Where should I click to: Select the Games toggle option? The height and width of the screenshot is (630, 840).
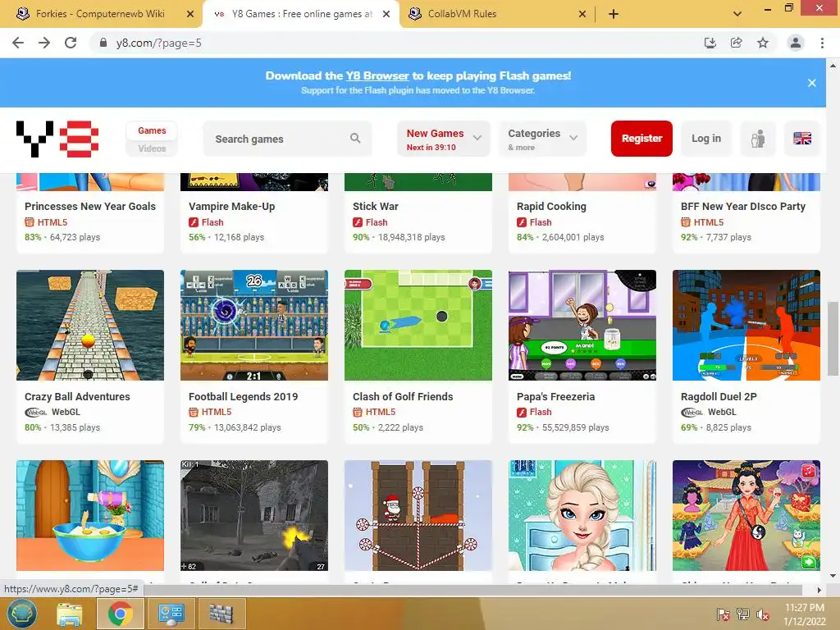tap(152, 130)
